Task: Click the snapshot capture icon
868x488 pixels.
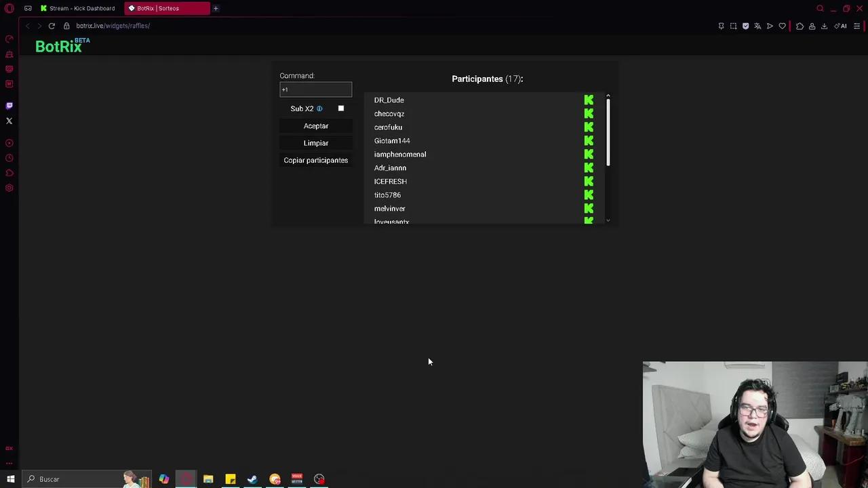Action: pos(733,26)
